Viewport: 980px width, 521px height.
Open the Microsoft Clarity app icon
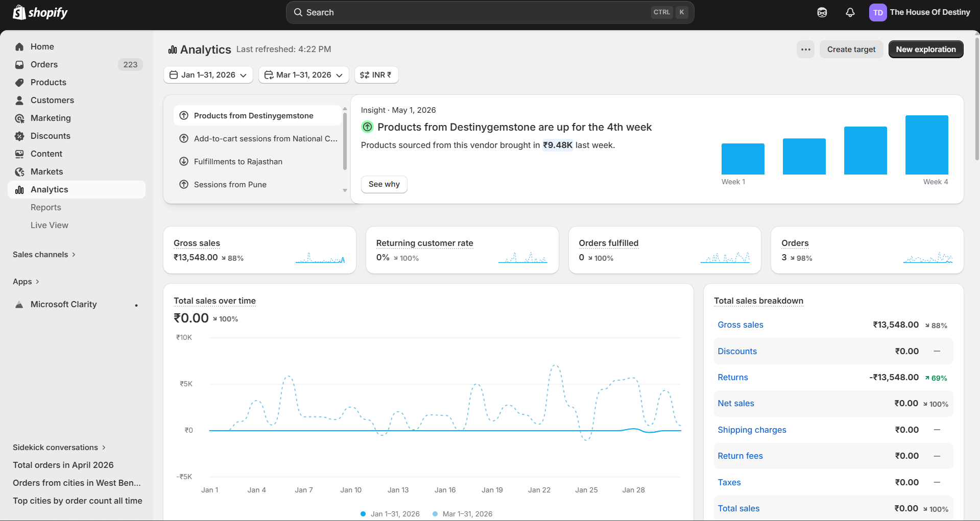point(19,305)
